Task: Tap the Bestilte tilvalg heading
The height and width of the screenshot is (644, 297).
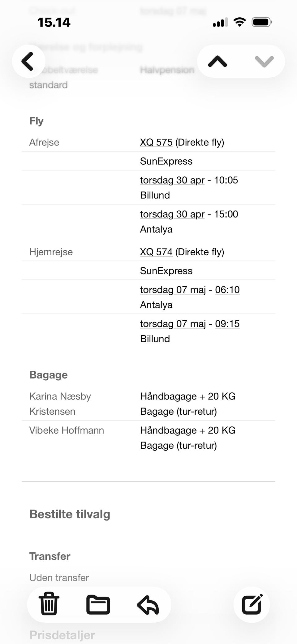Action: (x=70, y=514)
